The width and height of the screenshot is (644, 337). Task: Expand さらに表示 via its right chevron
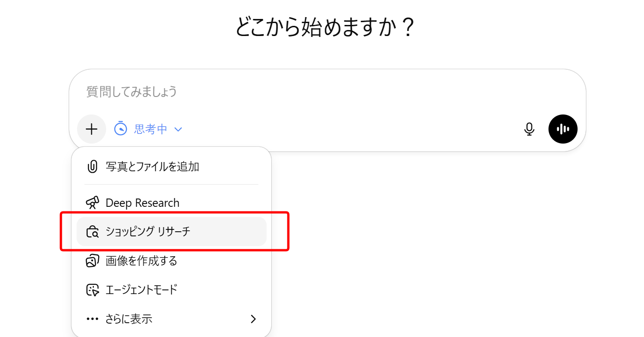253,319
